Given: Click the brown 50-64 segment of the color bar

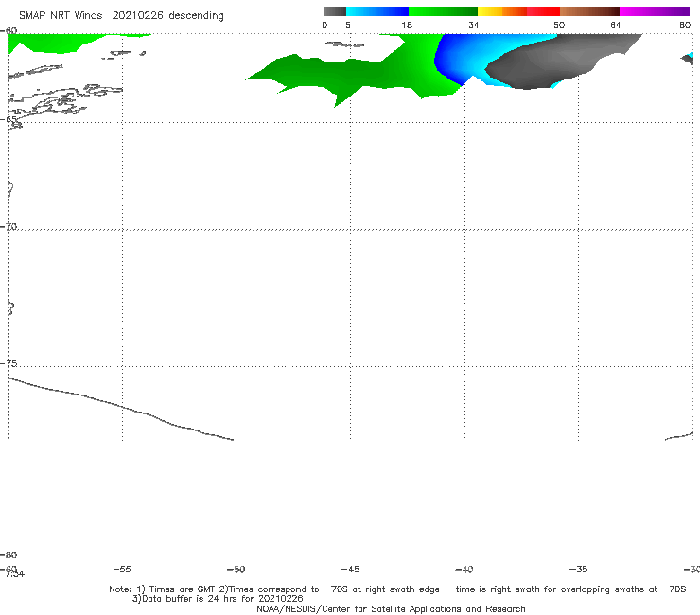Looking at the screenshot, I should 589,11.
